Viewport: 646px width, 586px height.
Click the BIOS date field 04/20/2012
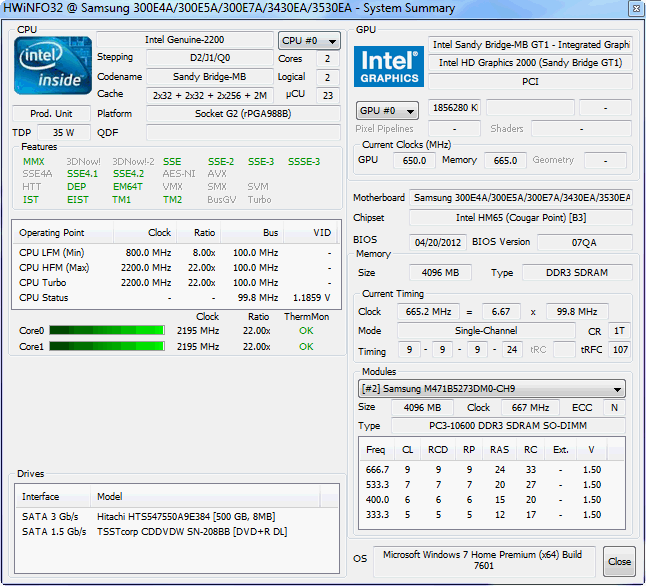click(438, 242)
